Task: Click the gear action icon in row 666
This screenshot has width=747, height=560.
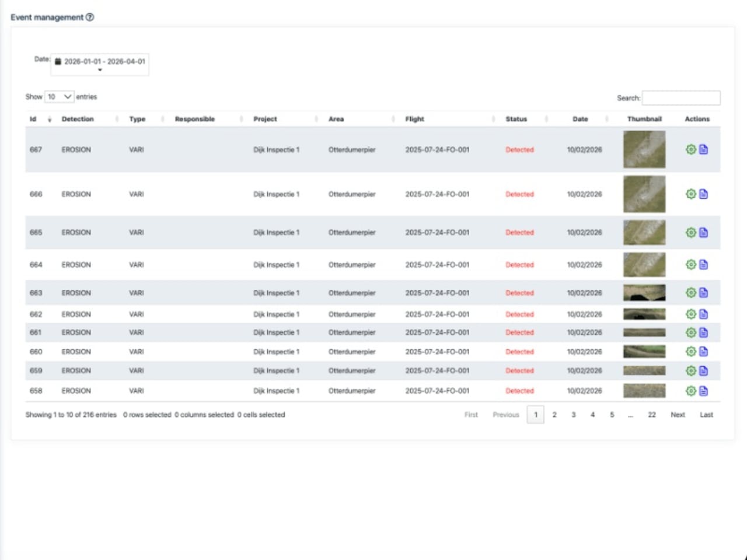Action: (691, 194)
